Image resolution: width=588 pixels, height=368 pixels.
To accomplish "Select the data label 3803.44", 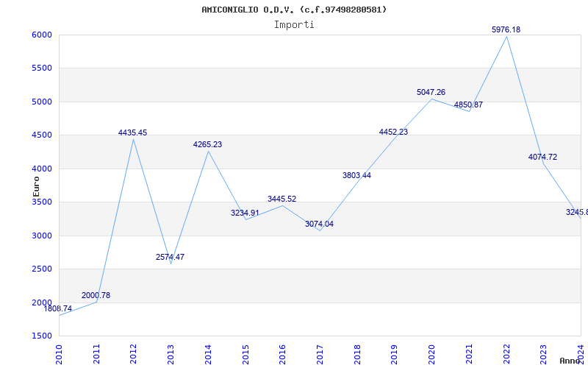I will tap(357, 175).
